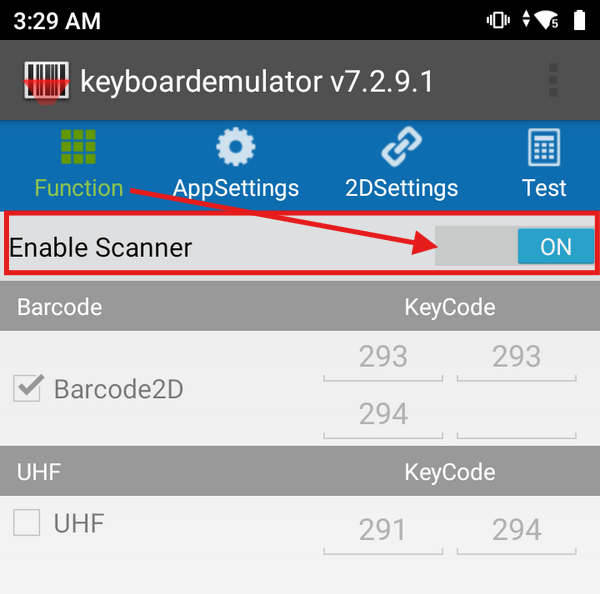This screenshot has width=600, height=594.
Task: Tap the Test tab label
Action: (x=544, y=188)
